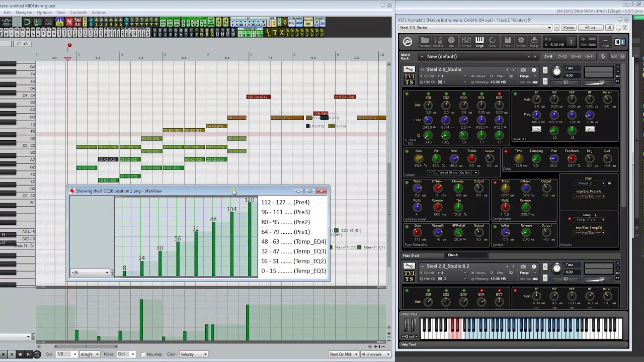
Task: Open Kontakt Browse panel
Action: point(425,42)
